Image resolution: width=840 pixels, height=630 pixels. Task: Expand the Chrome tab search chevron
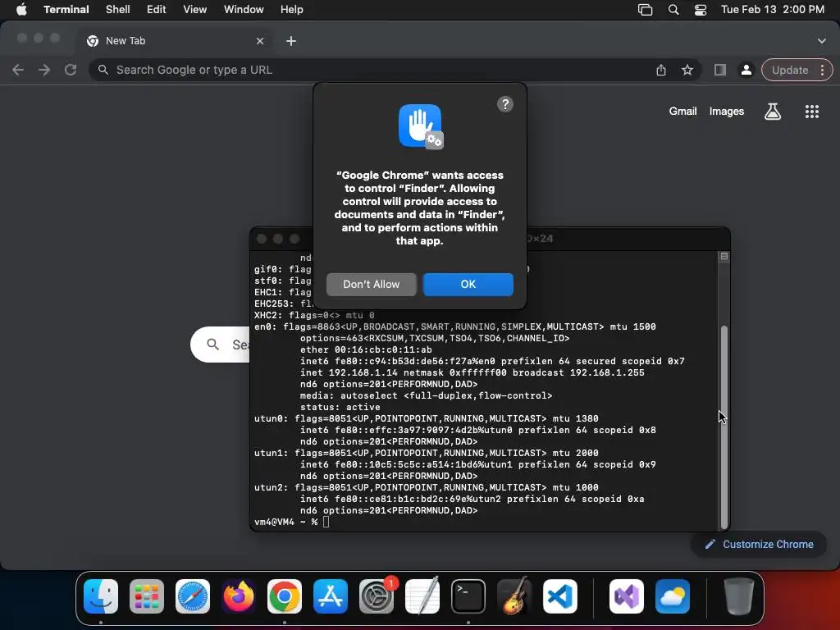822,41
